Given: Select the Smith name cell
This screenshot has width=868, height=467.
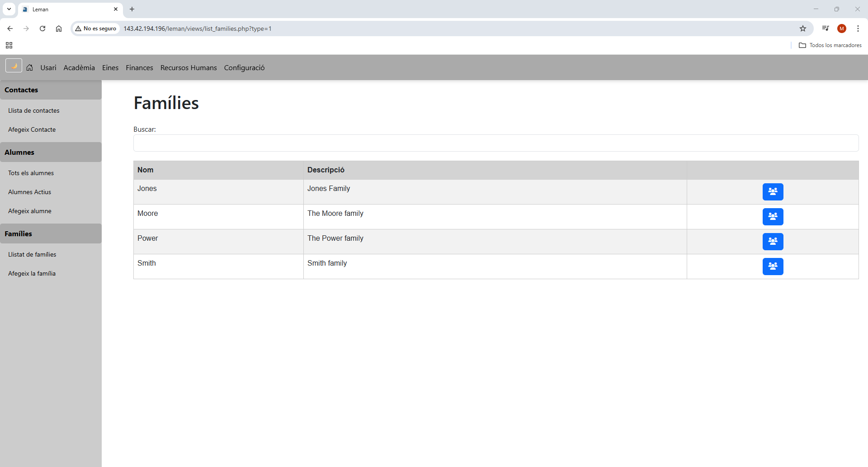Looking at the screenshot, I should click(218, 267).
